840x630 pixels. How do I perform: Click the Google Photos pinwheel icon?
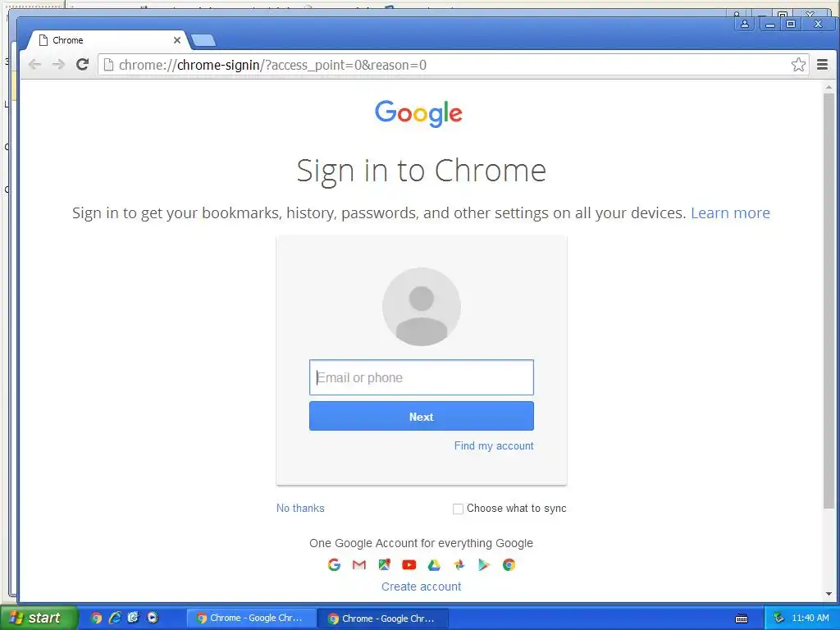459,564
